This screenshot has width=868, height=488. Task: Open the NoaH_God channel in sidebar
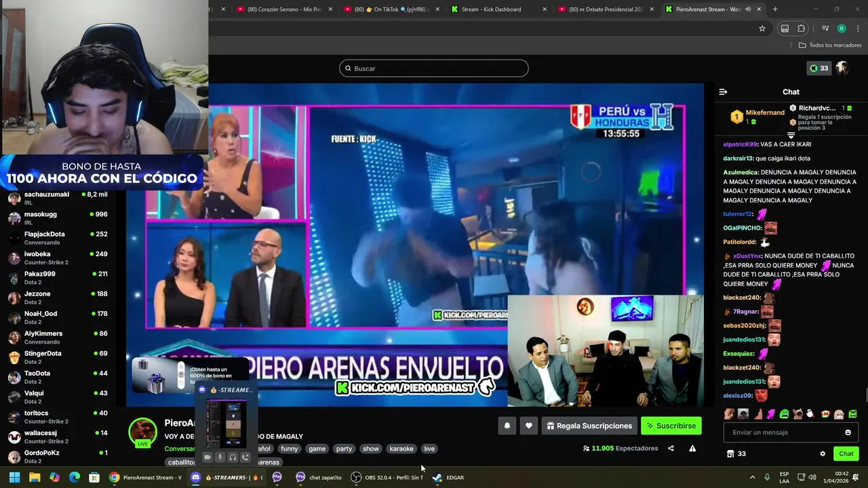[x=58, y=317]
